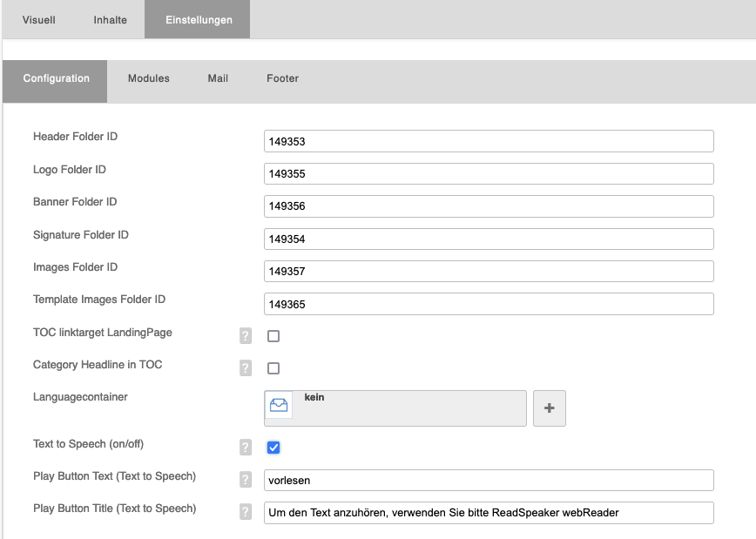The height and width of the screenshot is (539, 756).
Task: Show help for Play Button Title
Action: point(246,511)
